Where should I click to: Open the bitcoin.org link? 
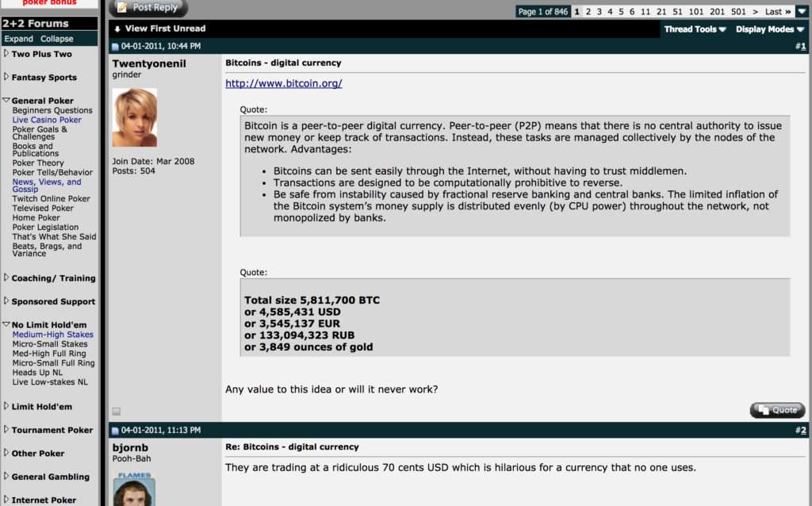pos(284,83)
